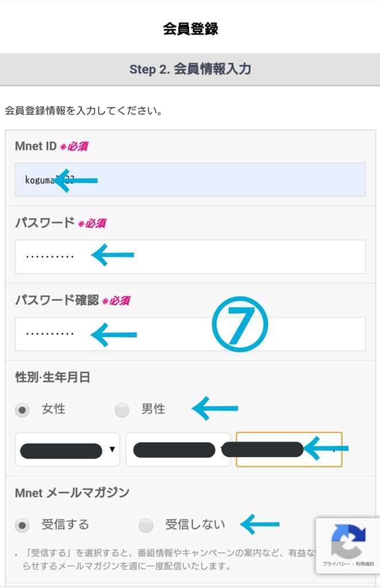Click the circled number 7 marker
380x588 pixels.
[x=240, y=324]
